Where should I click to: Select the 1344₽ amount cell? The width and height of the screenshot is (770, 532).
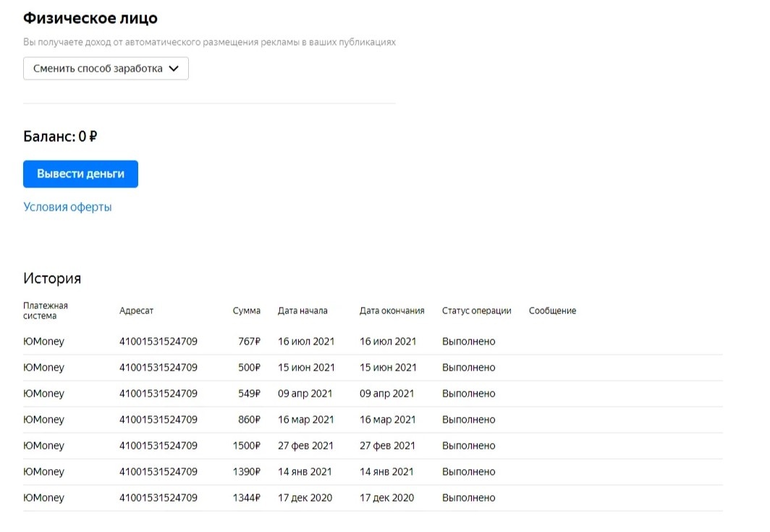(x=247, y=497)
